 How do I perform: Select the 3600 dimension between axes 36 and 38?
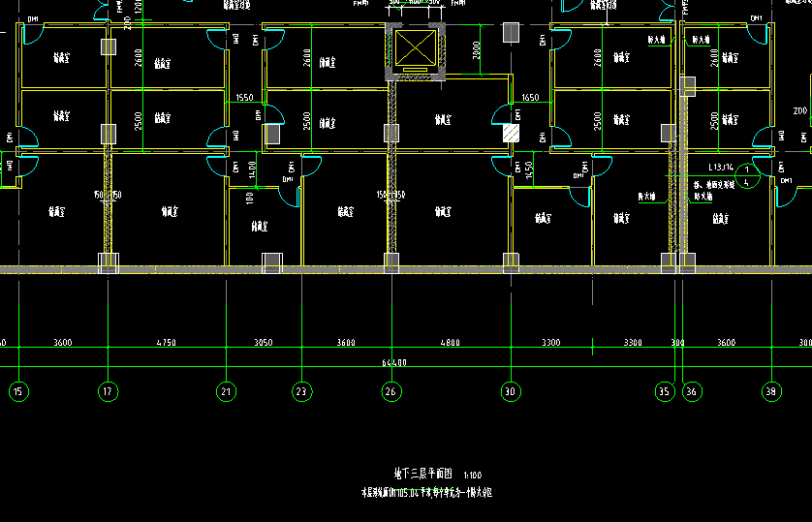pos(726,343)
